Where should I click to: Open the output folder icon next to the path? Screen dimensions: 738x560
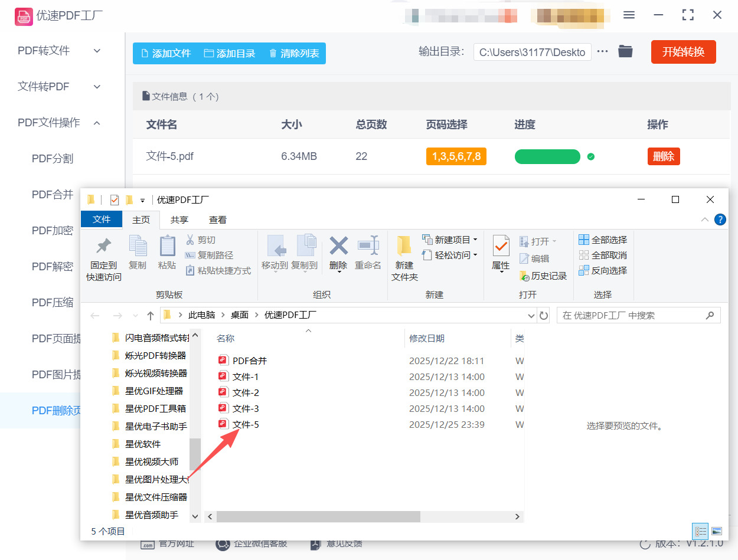click(x=625, y=52)
